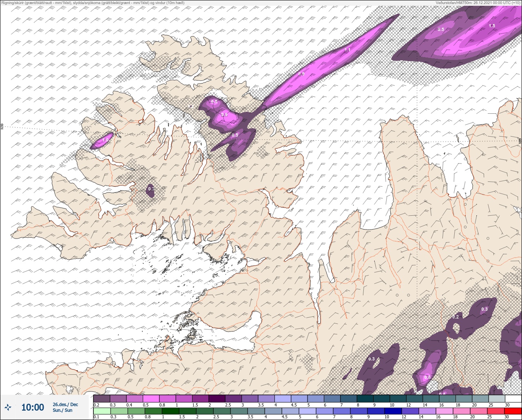Click the 1.1 precipitation value on the map
Screen dimensions: 522x420
[348, 50]
